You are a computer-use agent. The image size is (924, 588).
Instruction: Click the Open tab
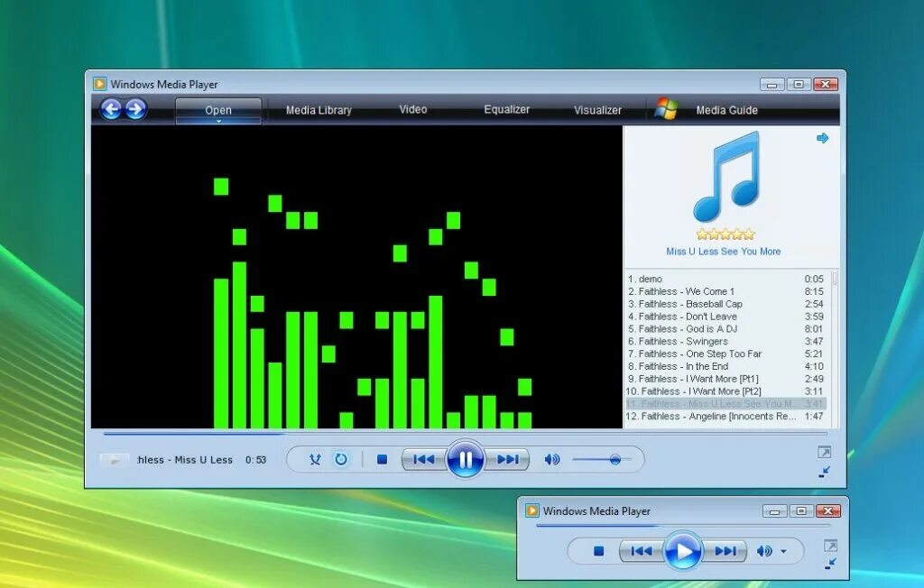(217, 109)
